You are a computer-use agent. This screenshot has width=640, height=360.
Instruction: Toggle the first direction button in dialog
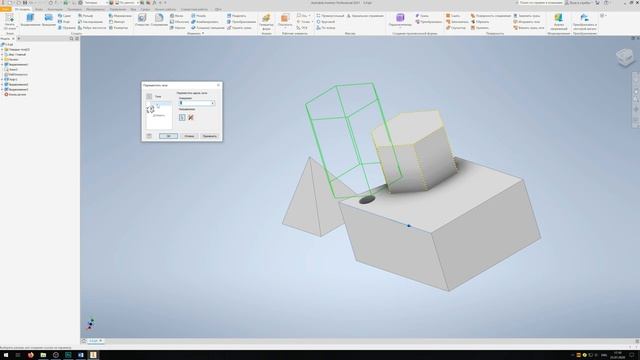(x=182, y=118)
